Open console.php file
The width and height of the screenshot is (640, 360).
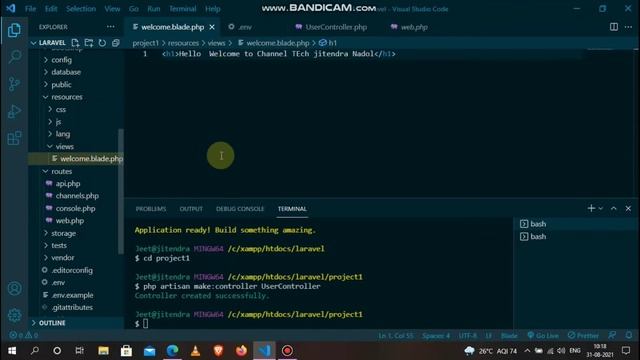click(76, 208)
